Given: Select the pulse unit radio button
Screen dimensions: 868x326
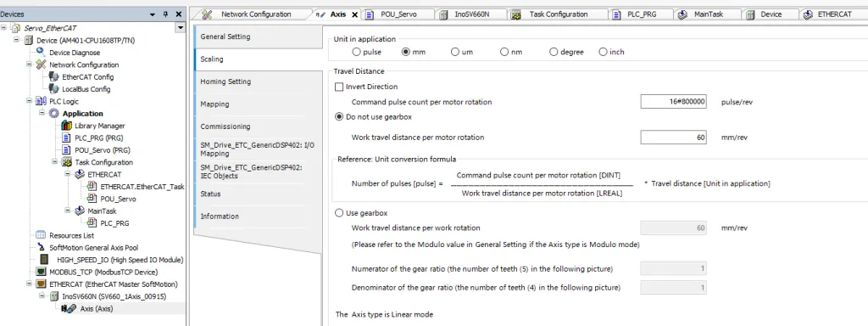Looking at the screenshot, I should click(x=357, y=52).
